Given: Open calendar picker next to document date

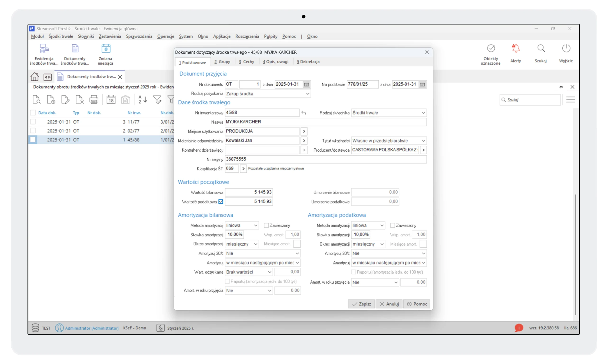Looking at the screenshot, I should pos(306,84).
